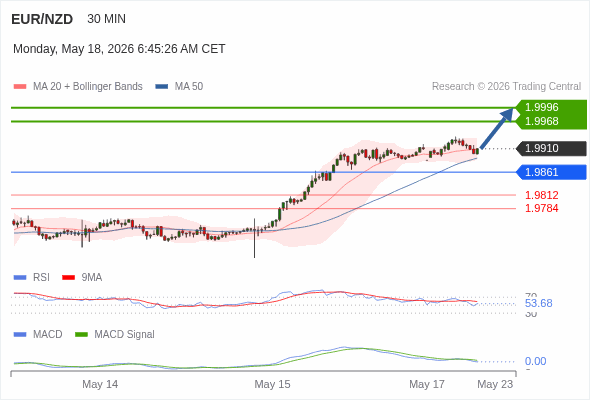Viewport: 590px width, 400px height.
Task: Click the May 15 date axis marker
Action: (x=272, y=384)
